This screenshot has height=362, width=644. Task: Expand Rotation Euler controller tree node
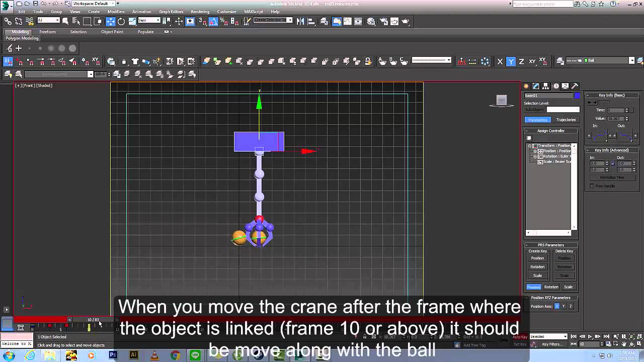click(x=535, y=156)
